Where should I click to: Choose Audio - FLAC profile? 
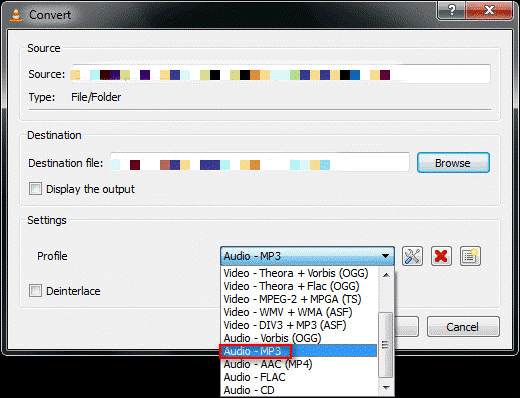click(x=299, y=377)
